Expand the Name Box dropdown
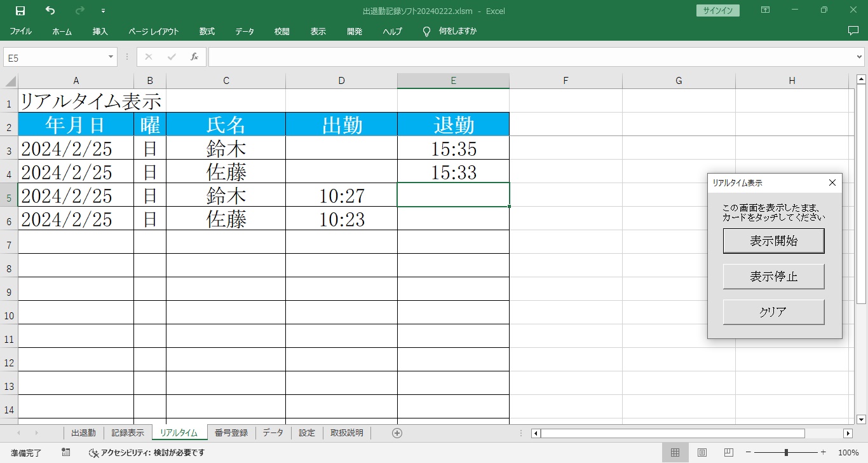 tap(111, 57)
